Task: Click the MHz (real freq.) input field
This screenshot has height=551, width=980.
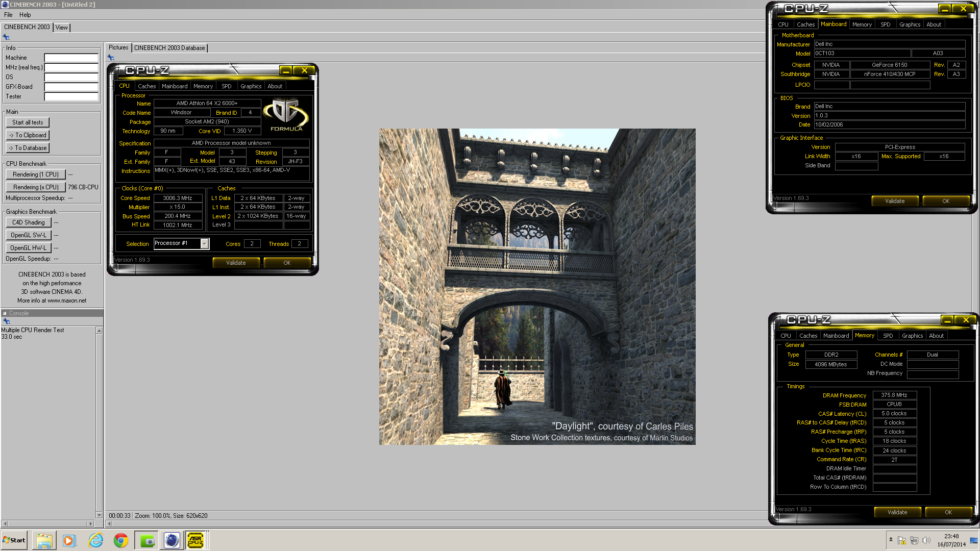Action: click(x=71, y=67)
